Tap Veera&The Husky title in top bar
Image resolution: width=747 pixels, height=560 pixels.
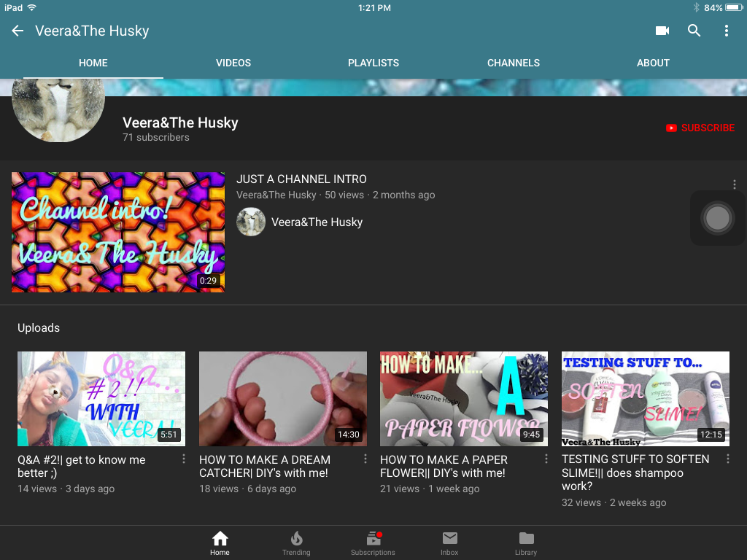(92, 31)
